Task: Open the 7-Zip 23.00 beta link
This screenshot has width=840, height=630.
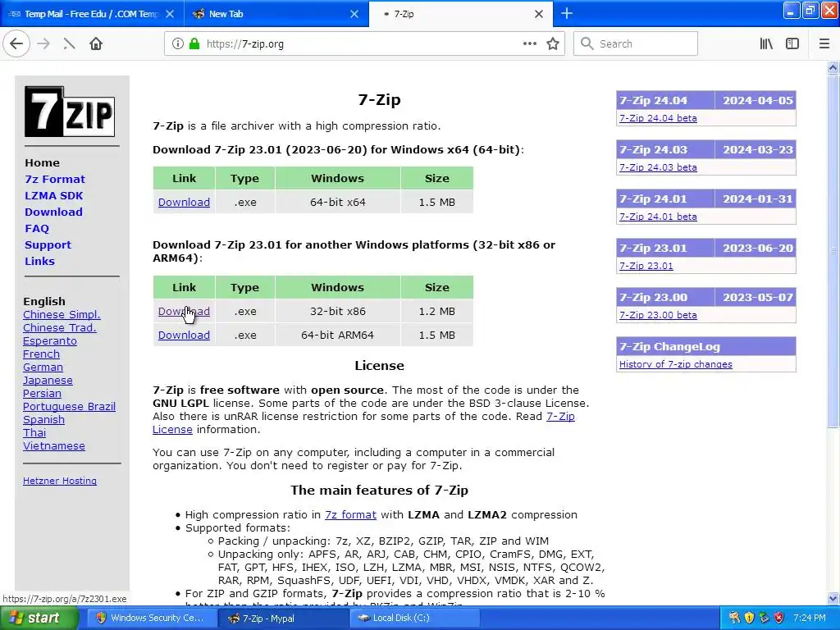Action: [658, 316]
